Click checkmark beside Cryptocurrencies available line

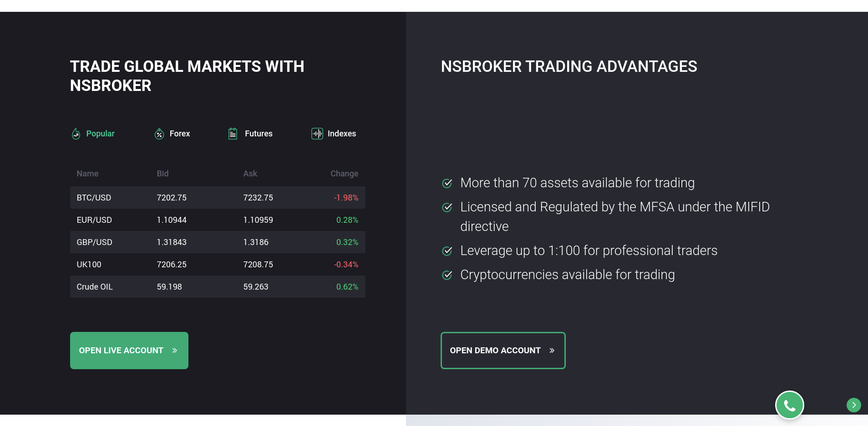(x=447, y=275)
